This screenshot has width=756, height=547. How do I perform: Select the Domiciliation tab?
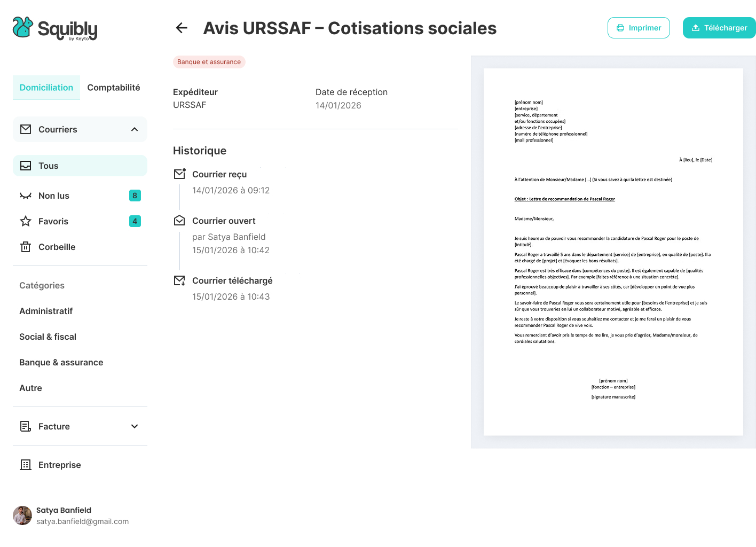pos(46,87)
